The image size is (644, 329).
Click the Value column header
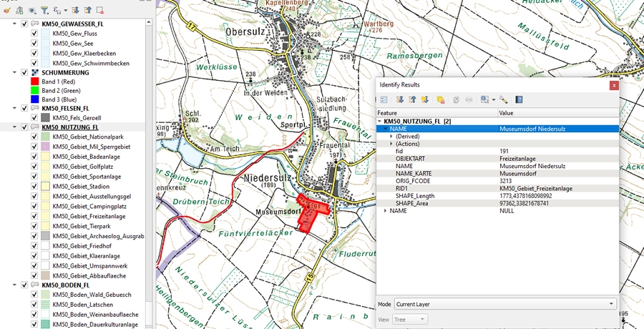[x=557, y=112]
